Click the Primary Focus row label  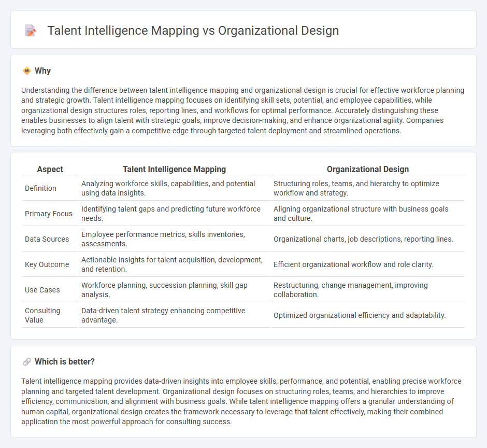49,214
